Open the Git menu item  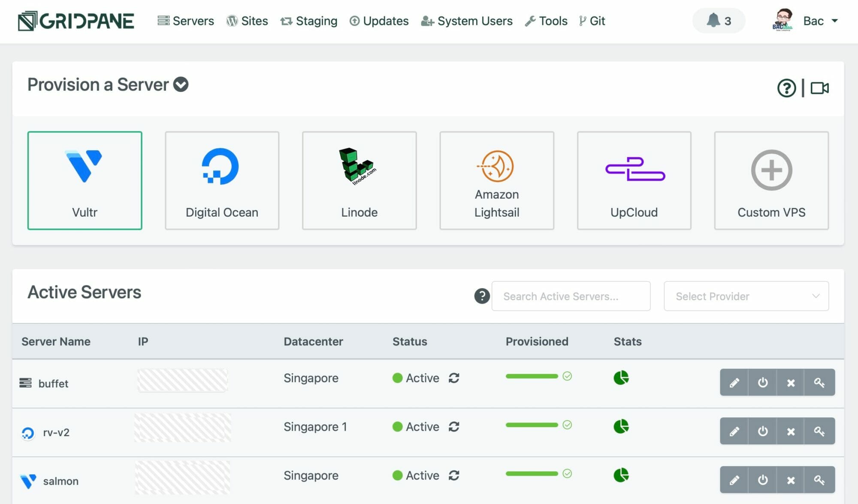tap(592, 21)
